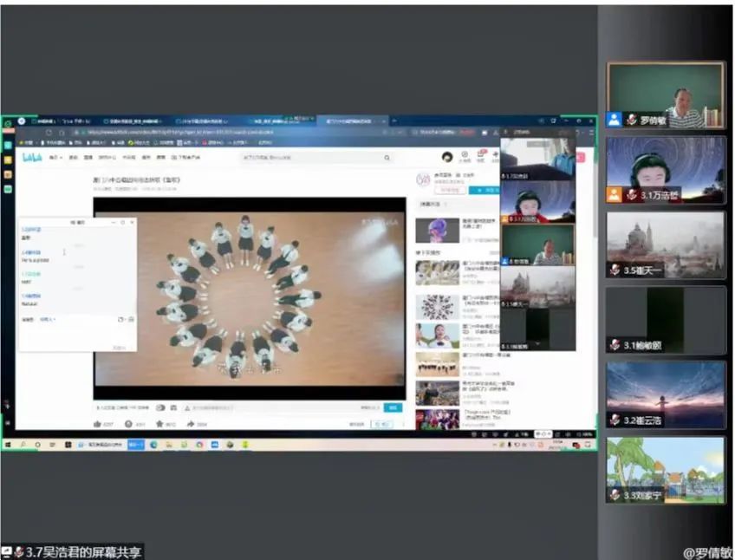Click the uploader avatar beside the video
735x560 pixels.
pyautogui.click(x=423, y=179)
